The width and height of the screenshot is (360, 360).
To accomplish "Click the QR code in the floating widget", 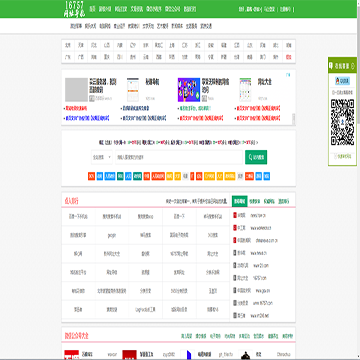I will (342, 122).
